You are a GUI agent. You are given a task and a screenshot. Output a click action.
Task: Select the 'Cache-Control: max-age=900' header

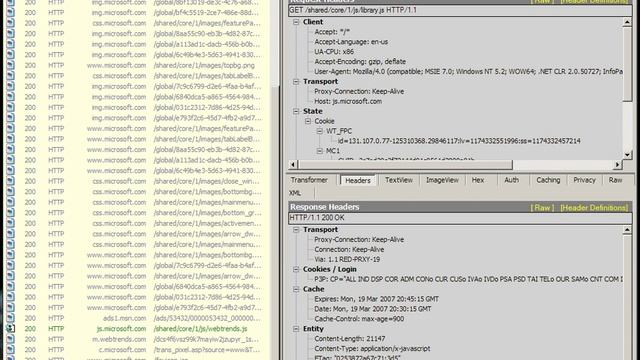[x=359, y=319]
